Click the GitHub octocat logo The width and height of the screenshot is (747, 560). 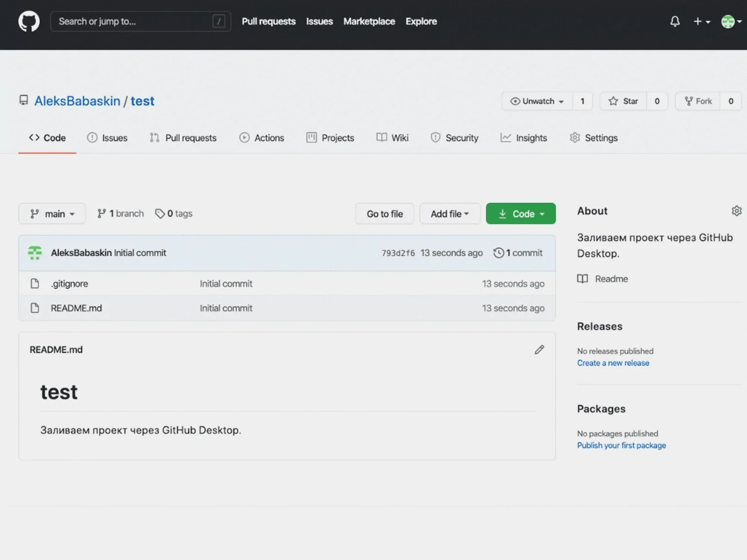point(29,21)
